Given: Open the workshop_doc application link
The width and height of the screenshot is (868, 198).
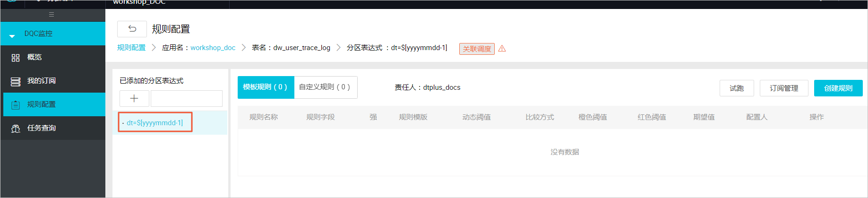Looking at the screenshot, I should click(213, 48).
